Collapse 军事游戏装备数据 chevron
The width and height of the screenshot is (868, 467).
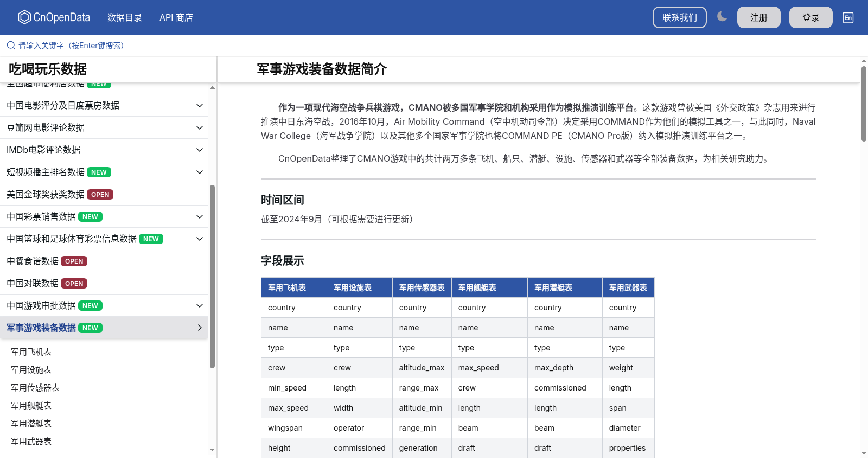click(200, 328)
